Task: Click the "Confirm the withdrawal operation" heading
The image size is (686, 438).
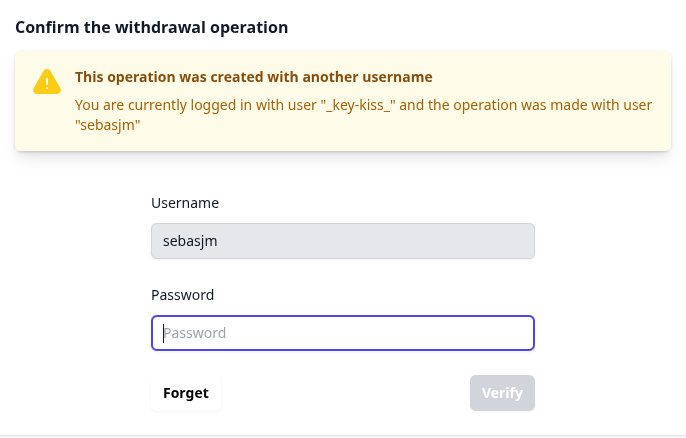Action: tap(152, 27)
